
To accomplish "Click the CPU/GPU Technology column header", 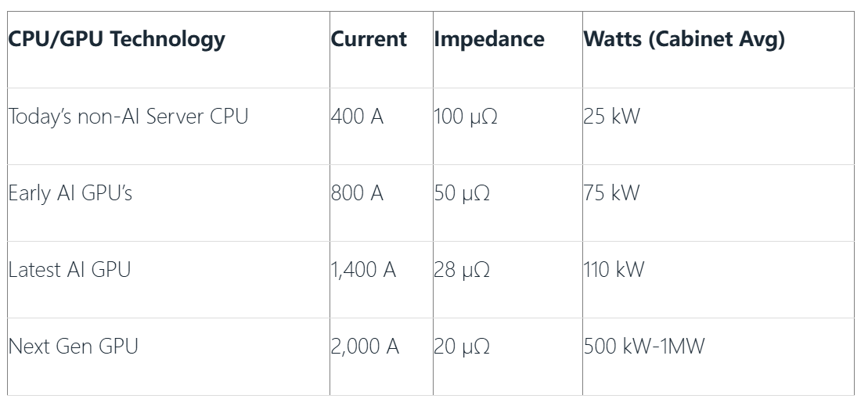I will pyautogui.click(x=117, y=39).
